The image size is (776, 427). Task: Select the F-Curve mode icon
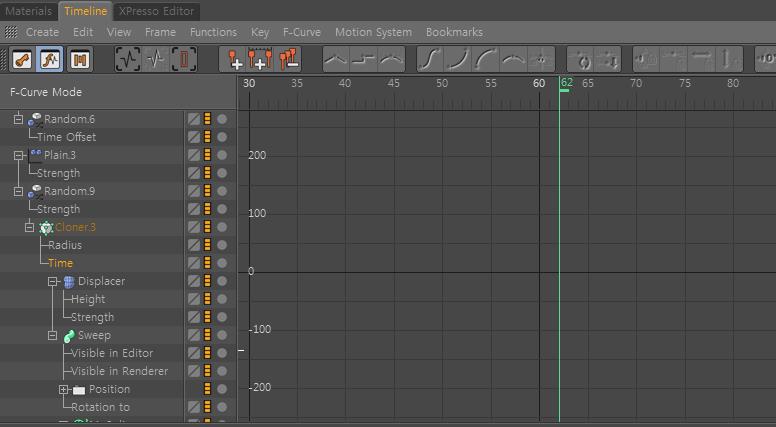coord(50,60)
